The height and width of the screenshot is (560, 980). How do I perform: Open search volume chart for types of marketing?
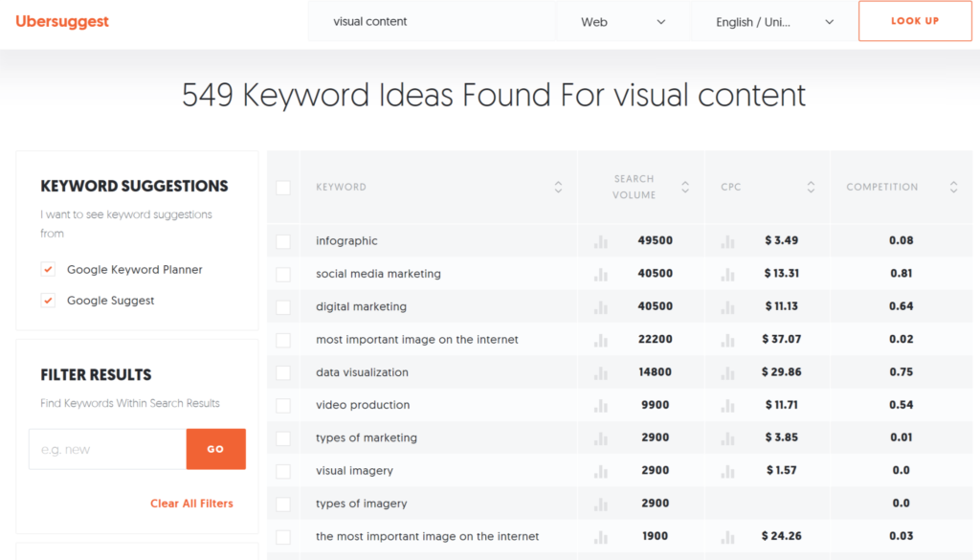(x=601, y=438)
